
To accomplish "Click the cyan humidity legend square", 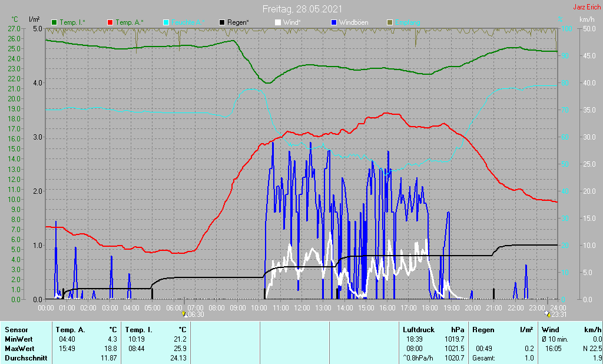I will (x=166, y=22).
